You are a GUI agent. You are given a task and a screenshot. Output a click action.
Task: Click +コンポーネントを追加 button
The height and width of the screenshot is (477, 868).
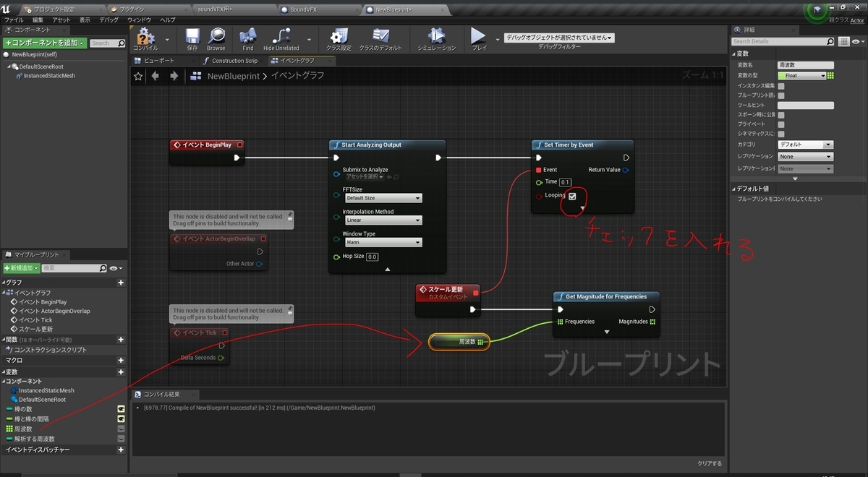(x=44, y=43)
